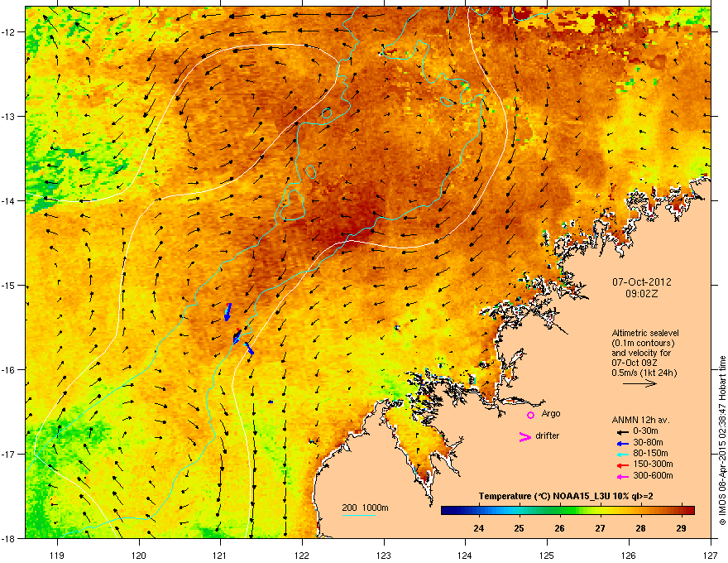The width and height of the screenshot is (728, 563).
Task: Click the latitude axis label -16
Action: (8, 370)
